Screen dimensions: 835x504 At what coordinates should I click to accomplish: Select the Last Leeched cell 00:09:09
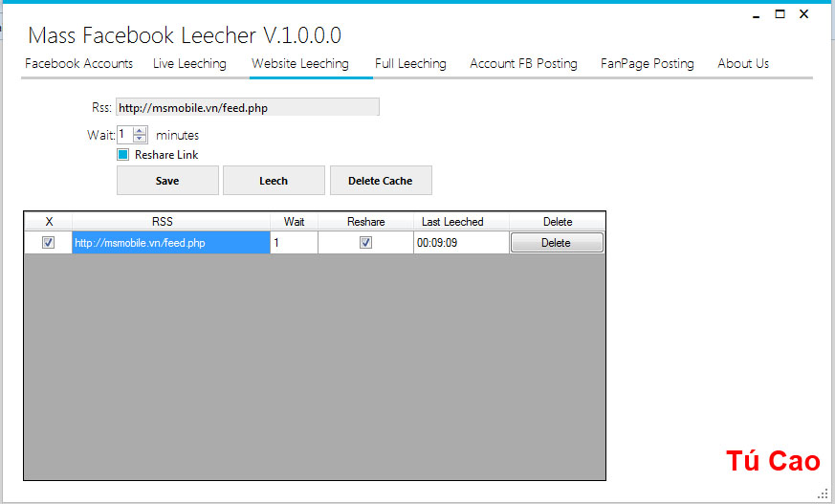(x=461, y=243)
